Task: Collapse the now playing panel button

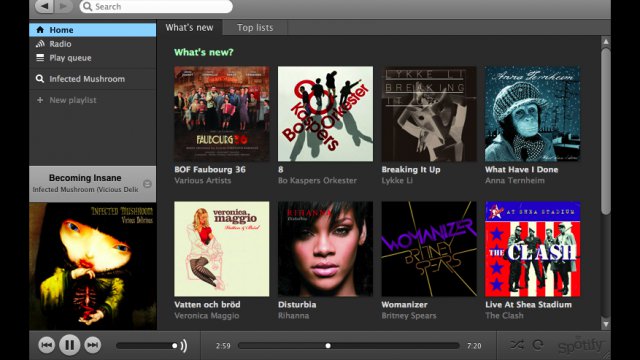Action: pyautogui.click(x=147, y=184)
